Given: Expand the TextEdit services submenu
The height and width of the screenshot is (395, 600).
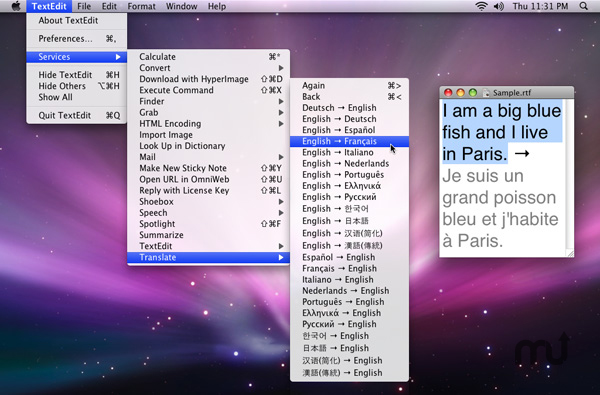Looking at the screenshot, I should [209, 246].
